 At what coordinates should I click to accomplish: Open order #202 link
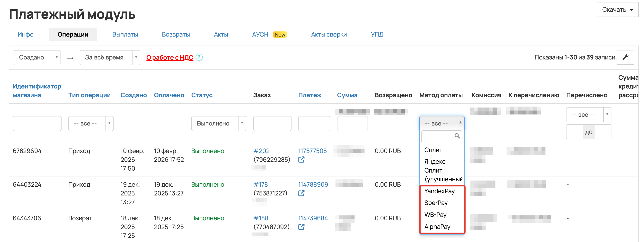click(x=261, y=151)
